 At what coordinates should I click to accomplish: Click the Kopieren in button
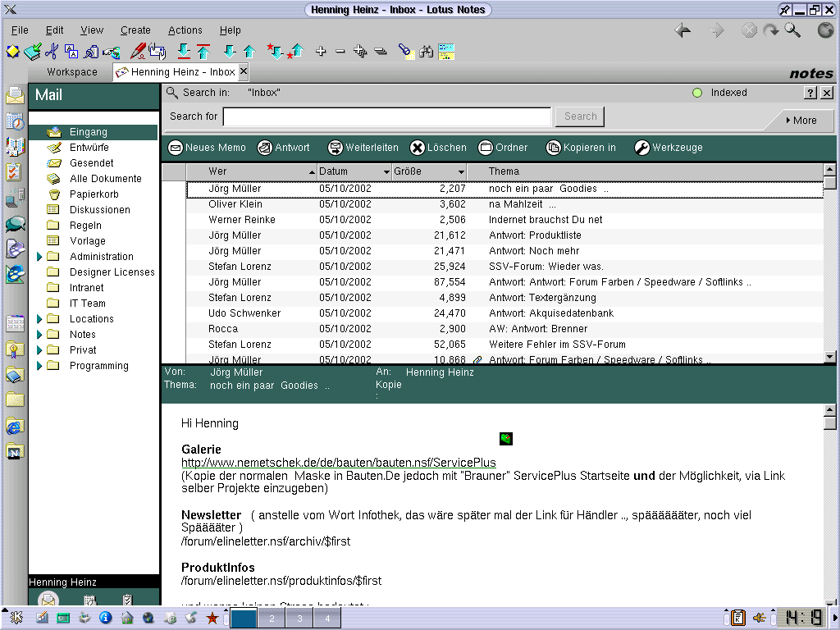point(581,148)
